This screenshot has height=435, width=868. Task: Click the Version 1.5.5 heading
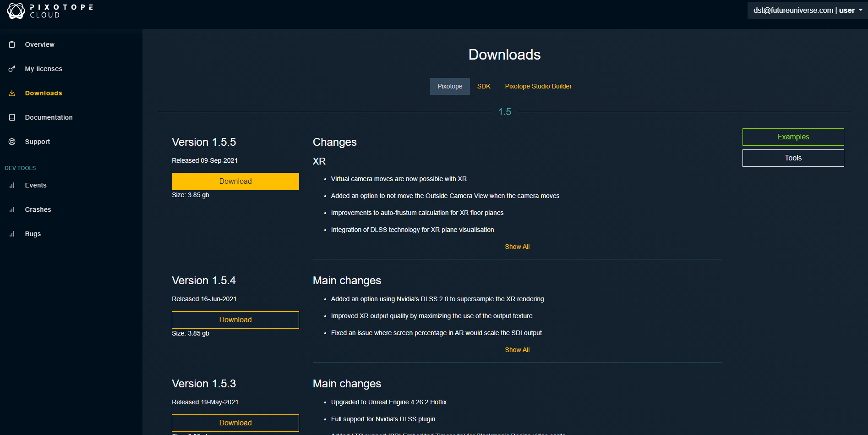[x=204, y=142]
